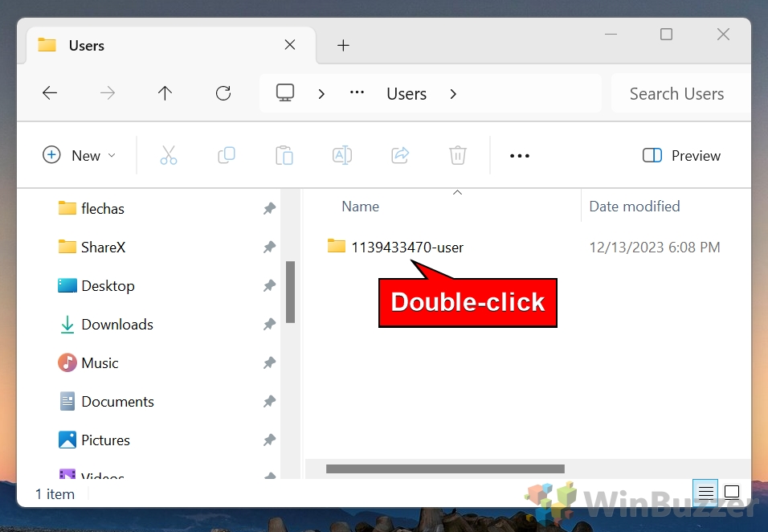Click the pin icon beside ShareX
This screenshot has width=768, height=532.
click(269, 248)
